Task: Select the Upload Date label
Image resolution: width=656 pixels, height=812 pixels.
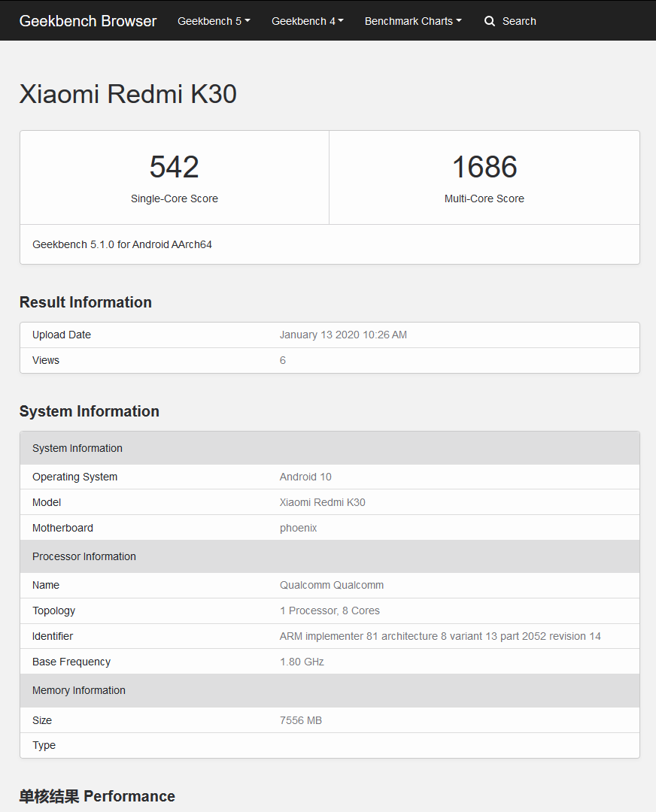Action: click(62, 335)
